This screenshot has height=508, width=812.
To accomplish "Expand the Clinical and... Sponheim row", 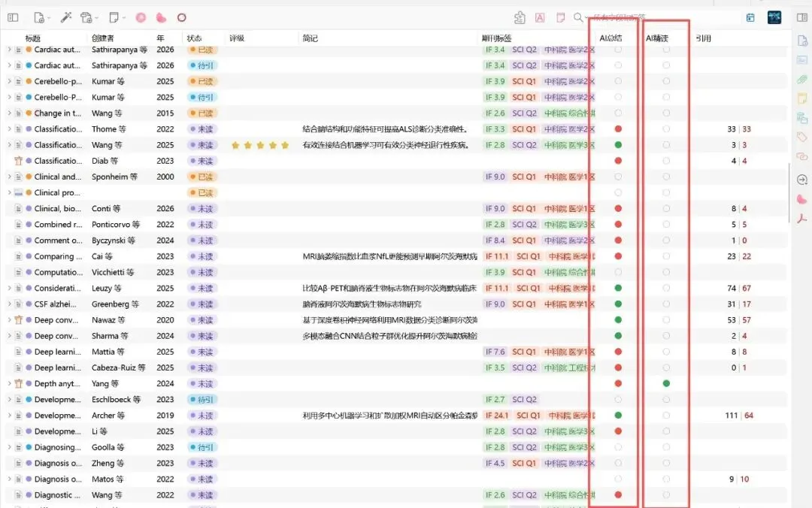I will click(x=9, y=177).
